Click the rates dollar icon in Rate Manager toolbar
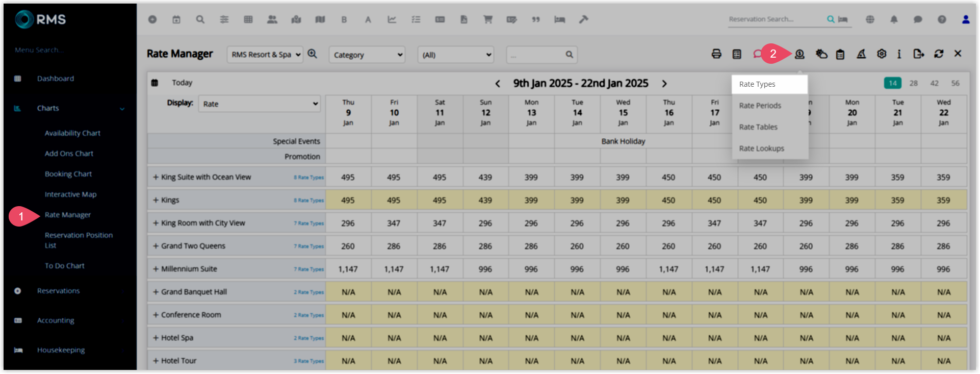Screen dimensions: 980x374 coord(800,54)
